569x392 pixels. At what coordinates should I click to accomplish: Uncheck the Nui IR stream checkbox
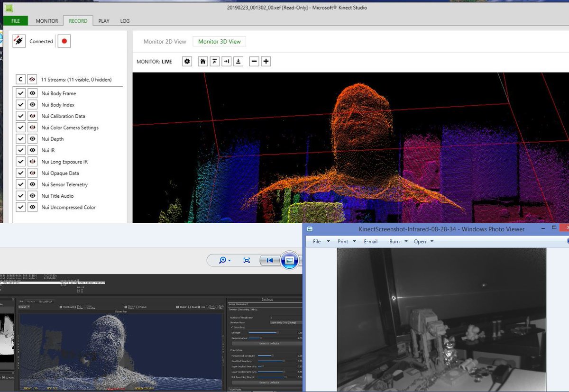(x=20, y=150)
